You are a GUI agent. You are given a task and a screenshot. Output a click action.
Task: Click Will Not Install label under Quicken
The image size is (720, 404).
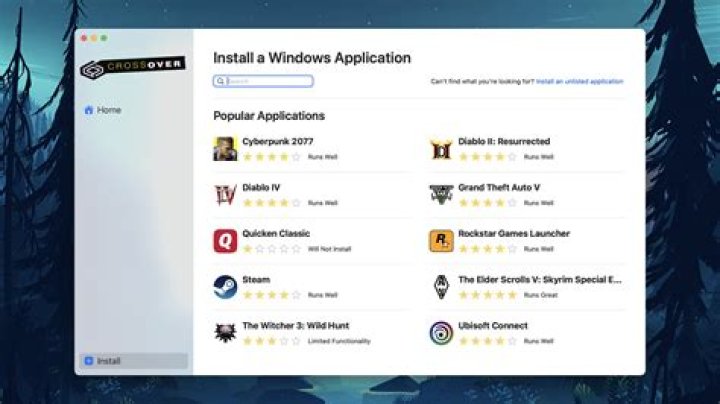329,249
